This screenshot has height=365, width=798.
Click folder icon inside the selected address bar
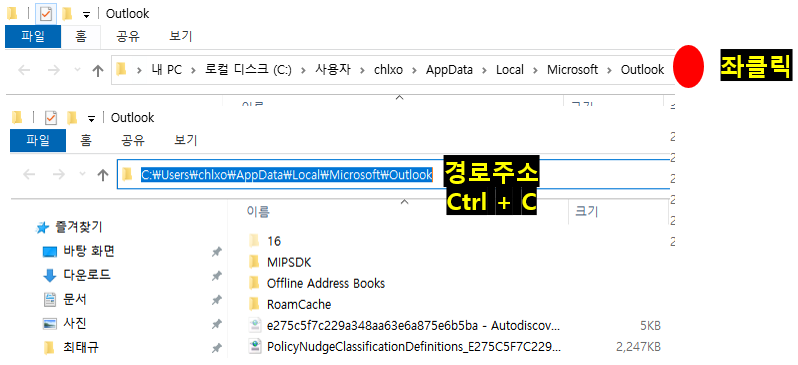coord(127,174)
